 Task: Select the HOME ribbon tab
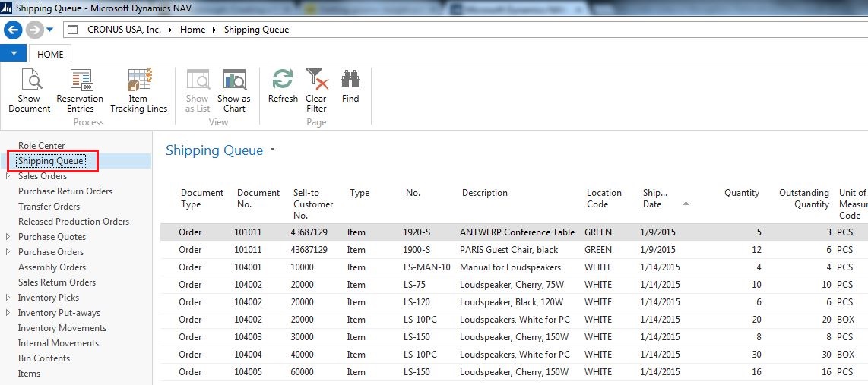coord(50,54)
